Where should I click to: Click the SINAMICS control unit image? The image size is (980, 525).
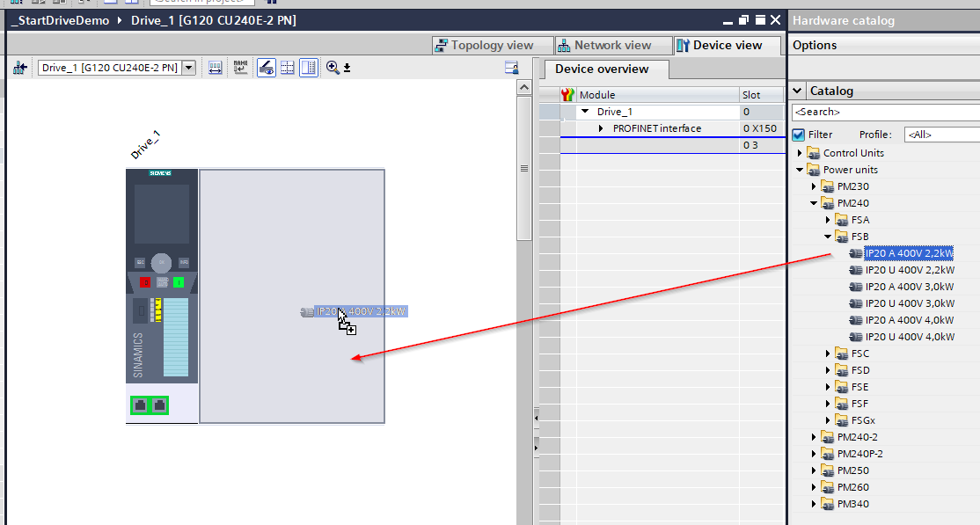[x=162, y=296]
